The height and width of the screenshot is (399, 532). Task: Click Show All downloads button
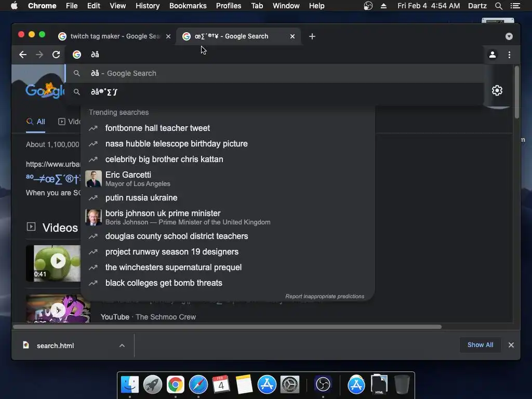pos(480,345)
